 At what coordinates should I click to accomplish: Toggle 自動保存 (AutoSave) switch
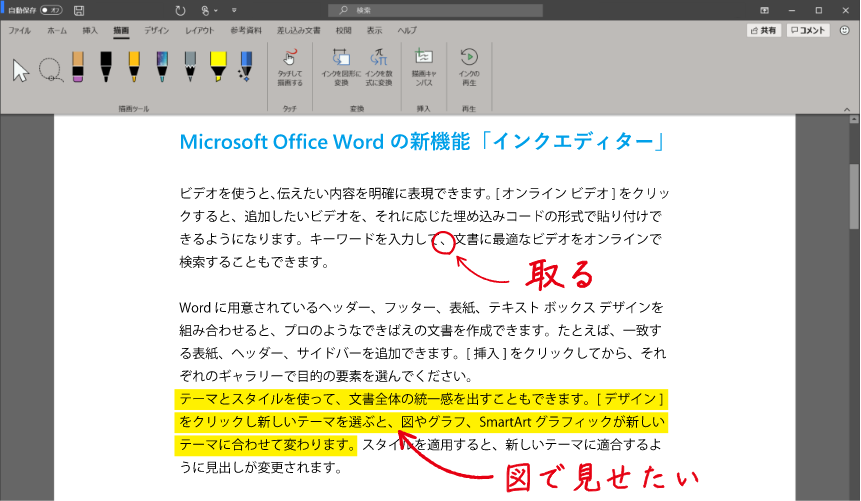pos(51,10)
